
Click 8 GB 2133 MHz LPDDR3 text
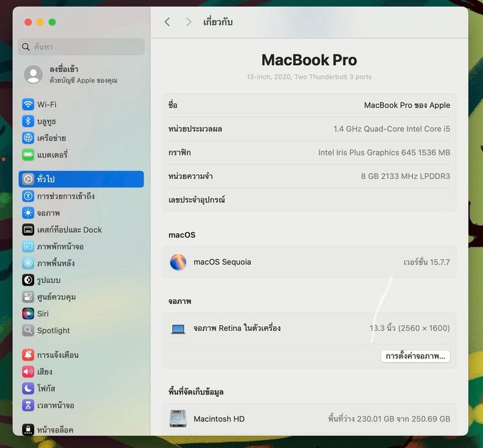point(405,176)
